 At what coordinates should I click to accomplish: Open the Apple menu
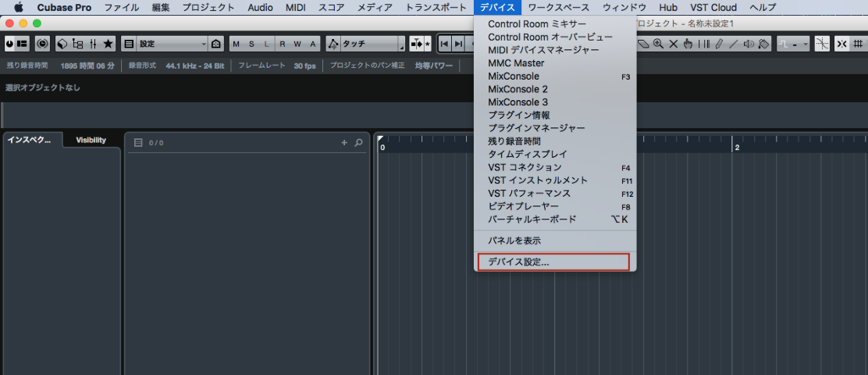(19, 8)
